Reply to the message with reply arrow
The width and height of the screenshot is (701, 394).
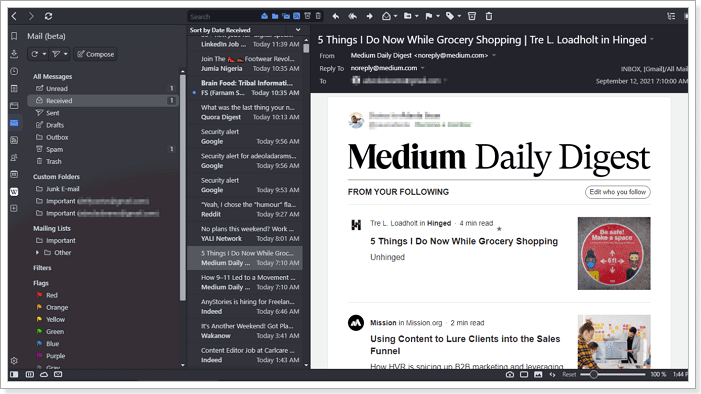(x=335, y=16)
